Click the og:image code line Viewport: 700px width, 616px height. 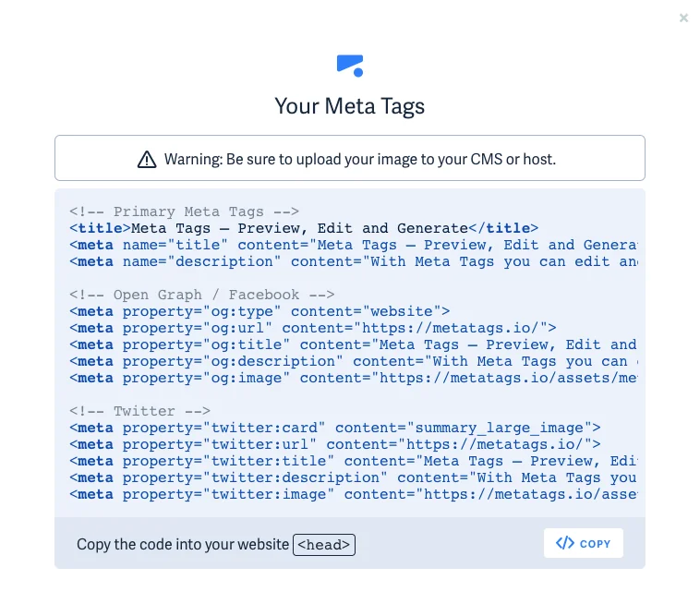pos(354,378)
